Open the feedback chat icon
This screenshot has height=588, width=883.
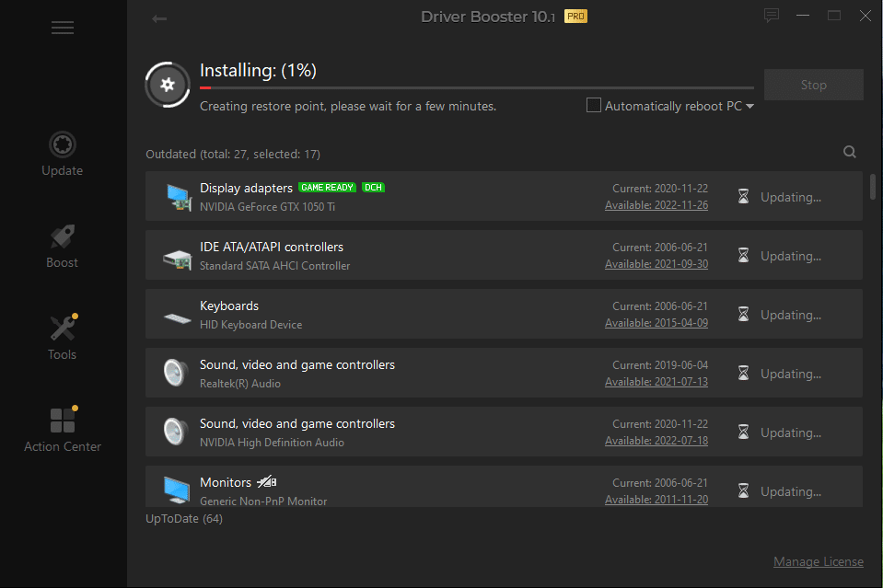coord(772,16)
